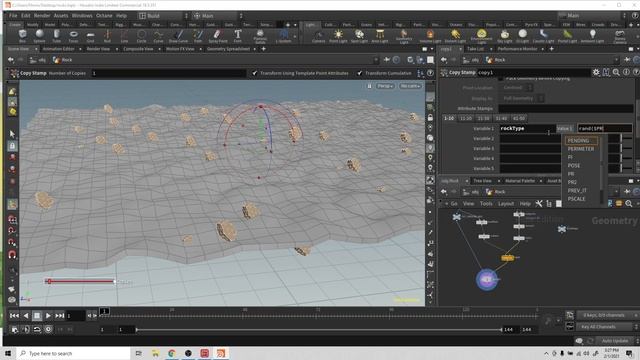
Task: Select the Circle shelf tool
Action: click(141, 36)
